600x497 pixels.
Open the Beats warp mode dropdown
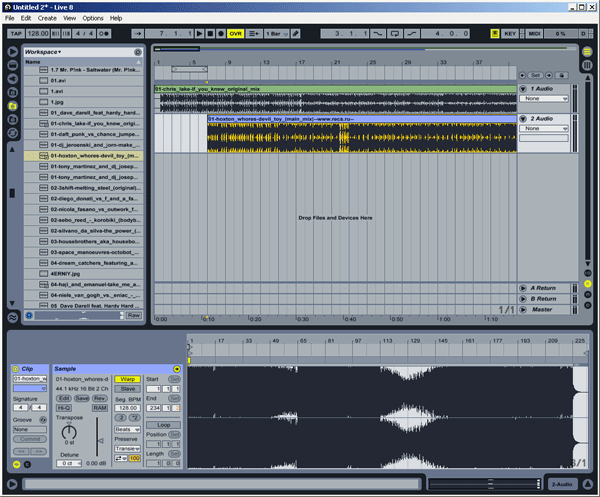pyautogui.click(x=127, y=427)
